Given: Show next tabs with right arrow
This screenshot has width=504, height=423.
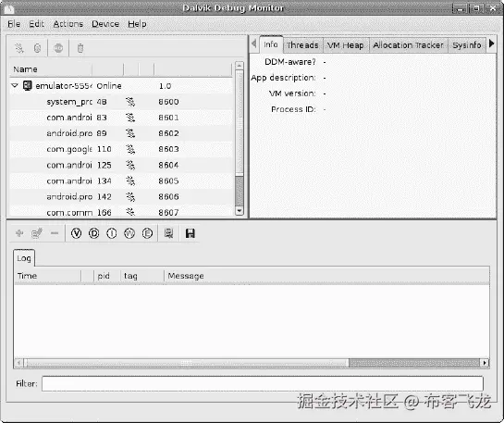Looking at the screenshot, I should pyautogui.click(x=491, y=44).
